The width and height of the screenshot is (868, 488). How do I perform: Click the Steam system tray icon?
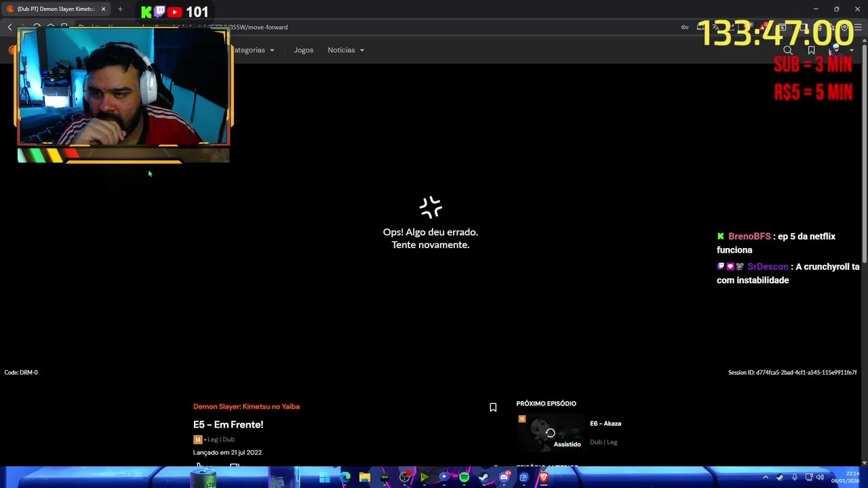click(x=780, y=477)
